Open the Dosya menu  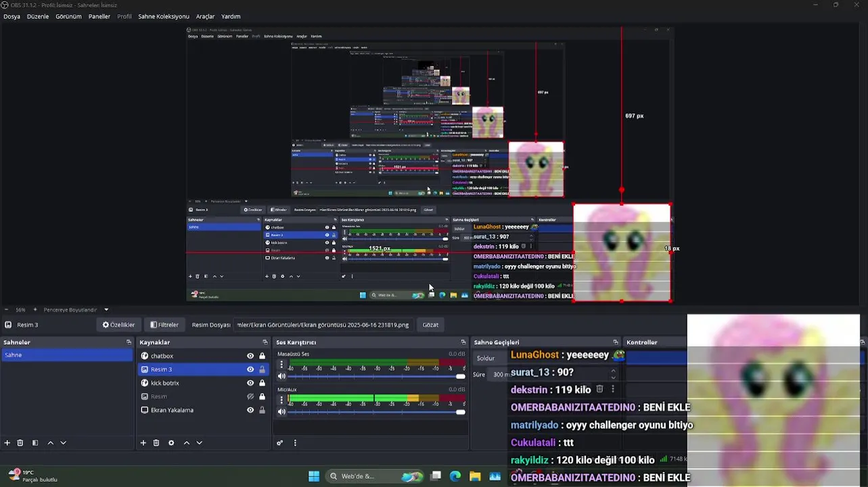12,16
